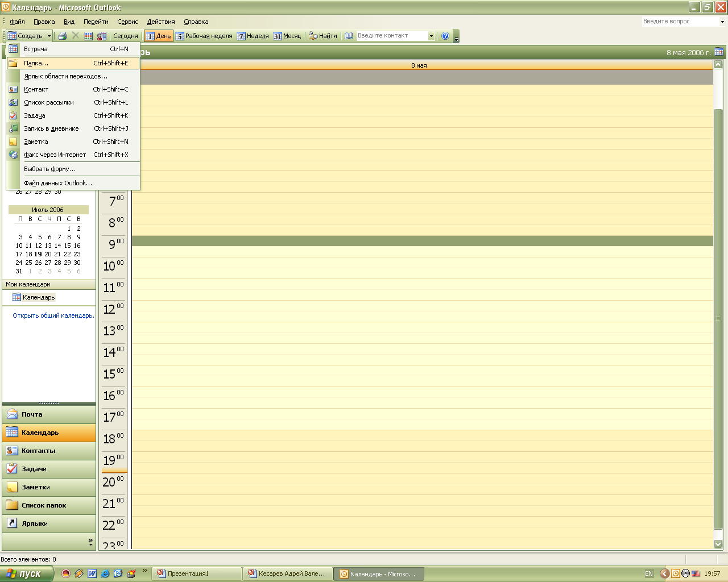
Task: Open the Введите контакт dropdown arrow
Action: pos(431,36)
